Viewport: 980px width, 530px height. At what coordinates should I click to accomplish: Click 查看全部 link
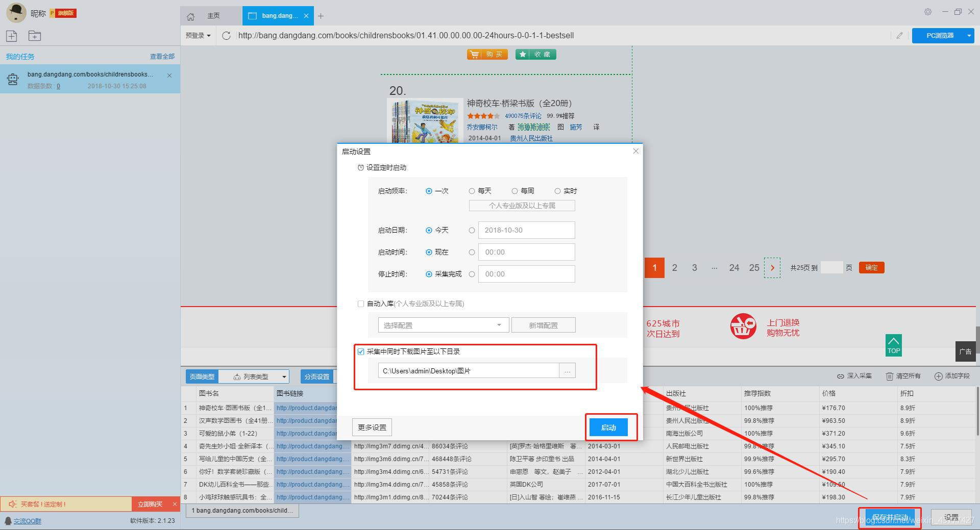[162, 57]
